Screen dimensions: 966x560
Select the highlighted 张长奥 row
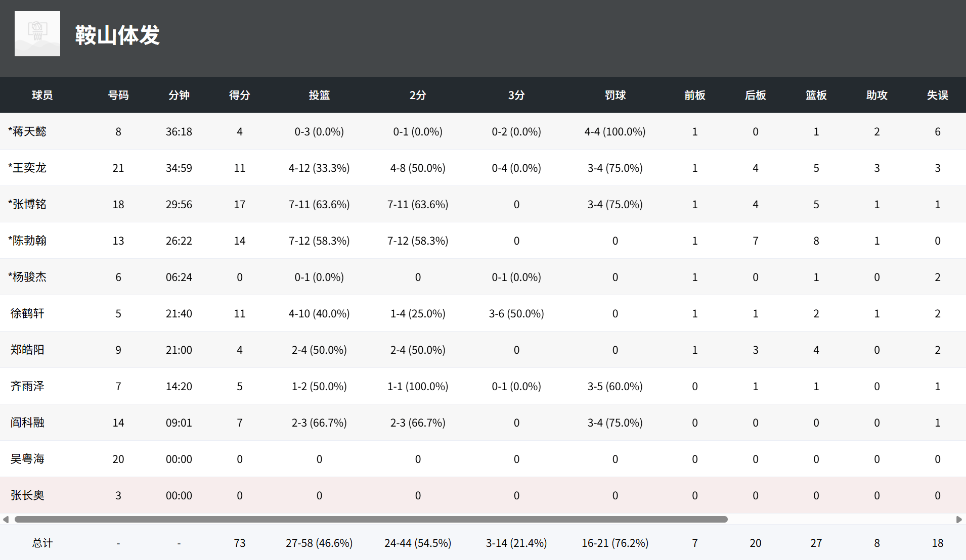click(x=483, y=495)
